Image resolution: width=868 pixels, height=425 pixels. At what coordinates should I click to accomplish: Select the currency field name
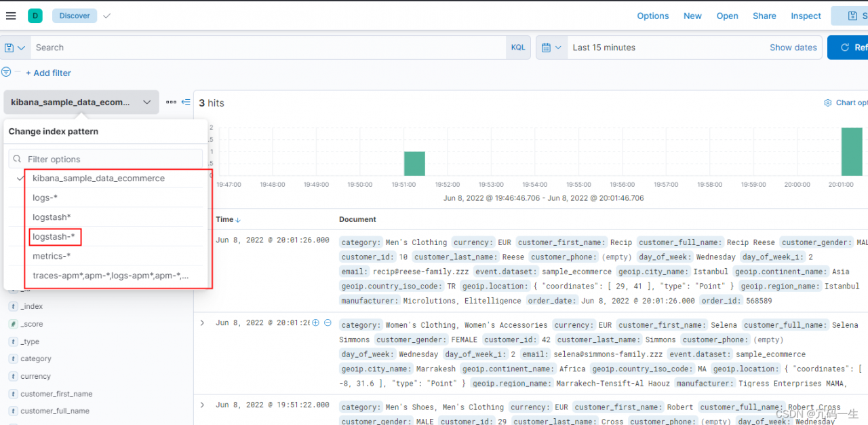point(35,376)
